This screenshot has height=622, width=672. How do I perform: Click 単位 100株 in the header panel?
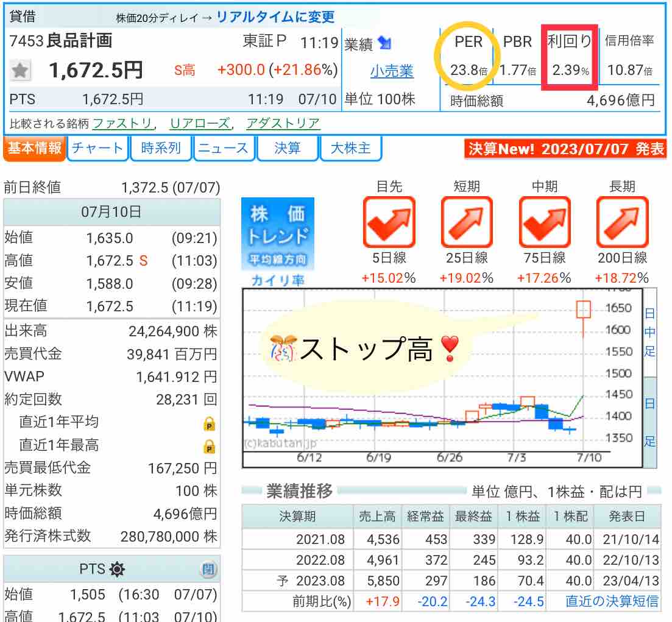(380, 99)
